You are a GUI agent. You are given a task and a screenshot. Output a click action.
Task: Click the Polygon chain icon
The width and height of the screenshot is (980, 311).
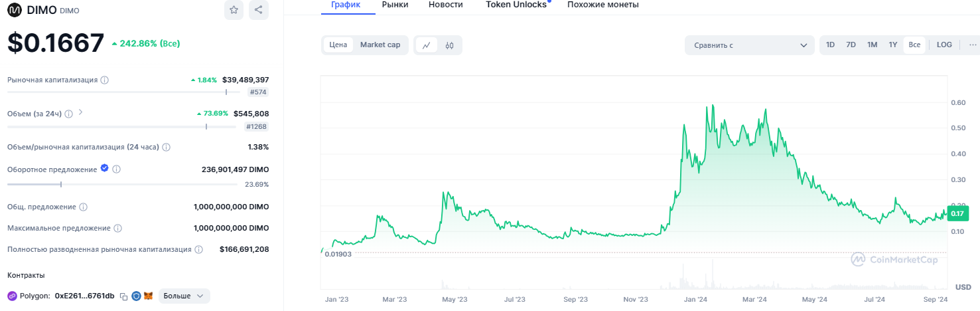[x=12, y=296]
